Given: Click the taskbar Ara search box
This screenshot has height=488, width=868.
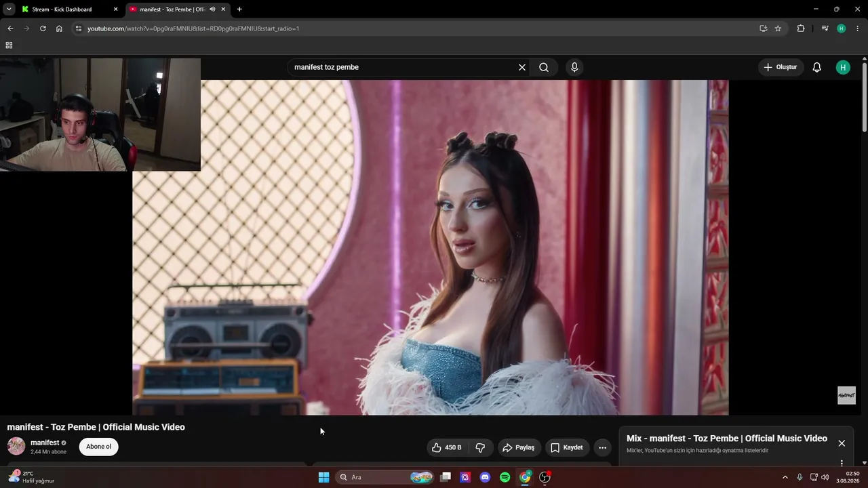Looking at the screenshot, I should click(x=385, y=477).
